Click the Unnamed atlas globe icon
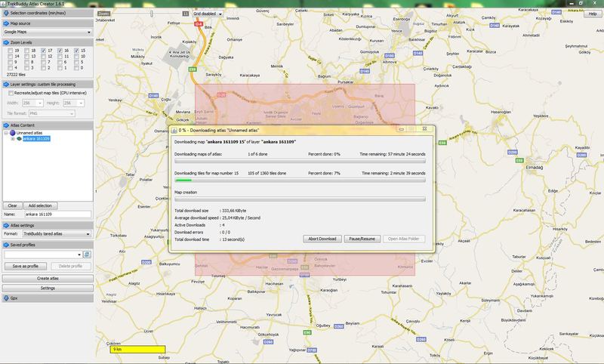The height and width of the screenshot is (364, 604). (x=12, y=133)
